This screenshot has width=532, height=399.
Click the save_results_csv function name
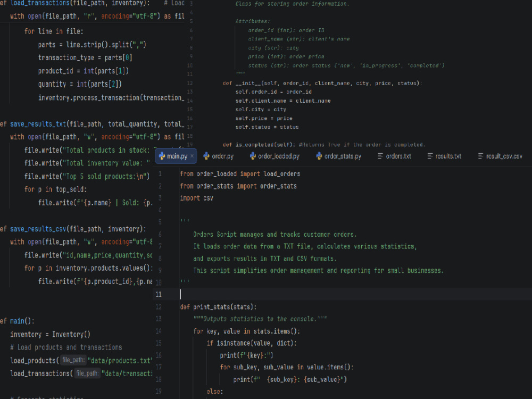click(38, 229)
